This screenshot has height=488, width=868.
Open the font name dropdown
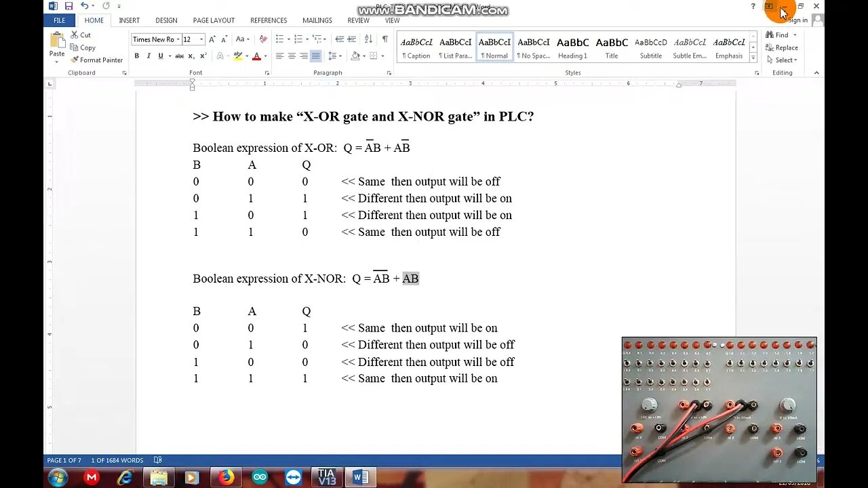178,39
